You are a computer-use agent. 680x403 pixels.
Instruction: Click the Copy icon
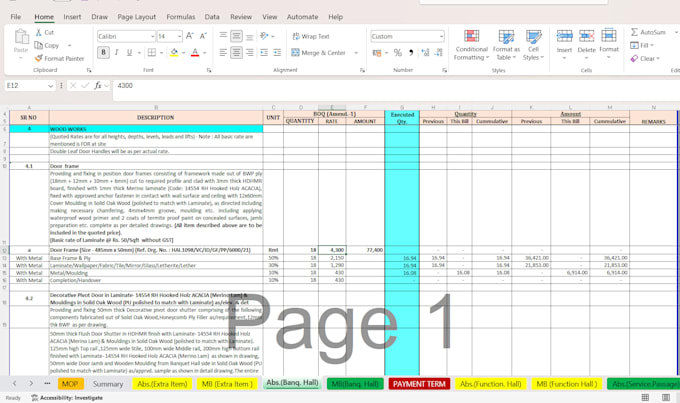pos(39,45)
